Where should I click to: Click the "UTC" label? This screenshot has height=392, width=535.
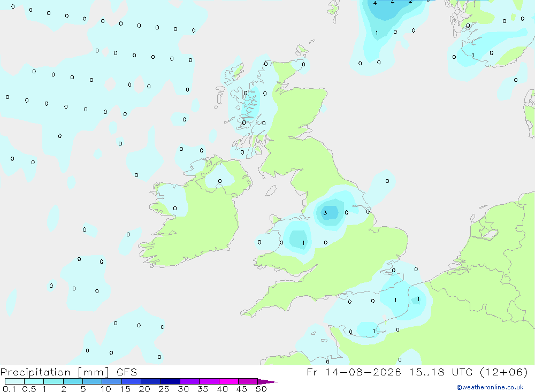pyautogui.click(x=463, y=372)
